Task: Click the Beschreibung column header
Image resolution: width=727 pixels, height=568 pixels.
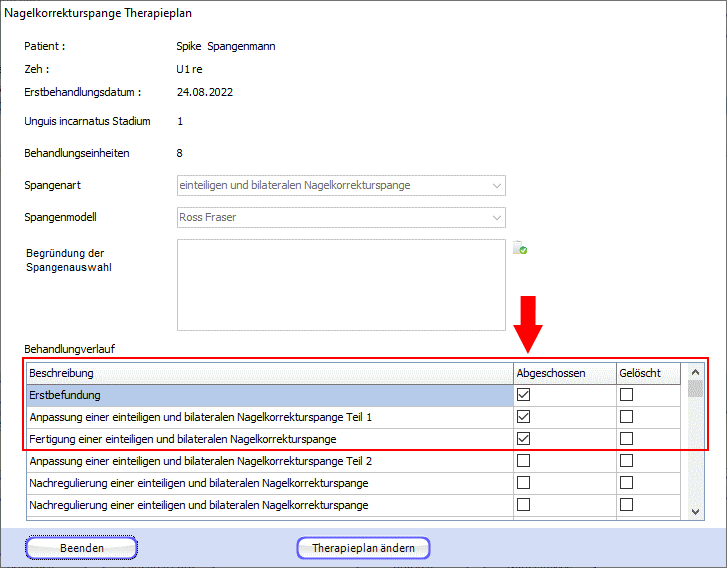Action: 268,373
